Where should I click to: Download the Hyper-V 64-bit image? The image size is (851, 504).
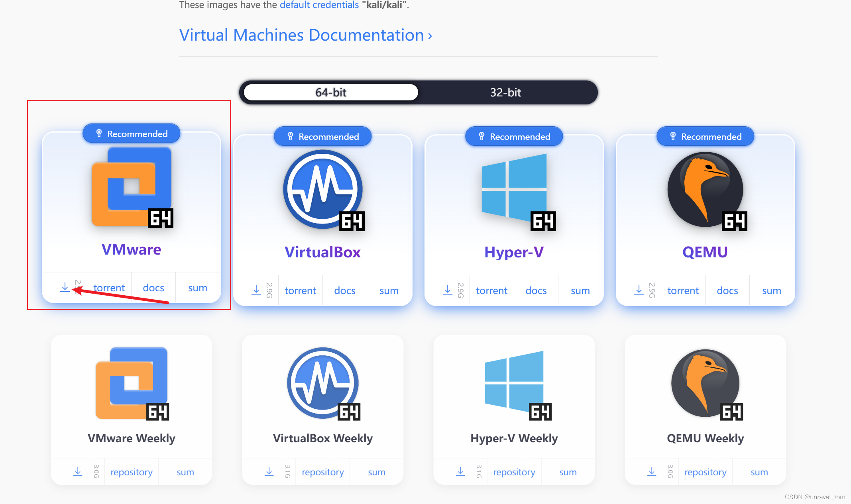click(x=448, y=290)
